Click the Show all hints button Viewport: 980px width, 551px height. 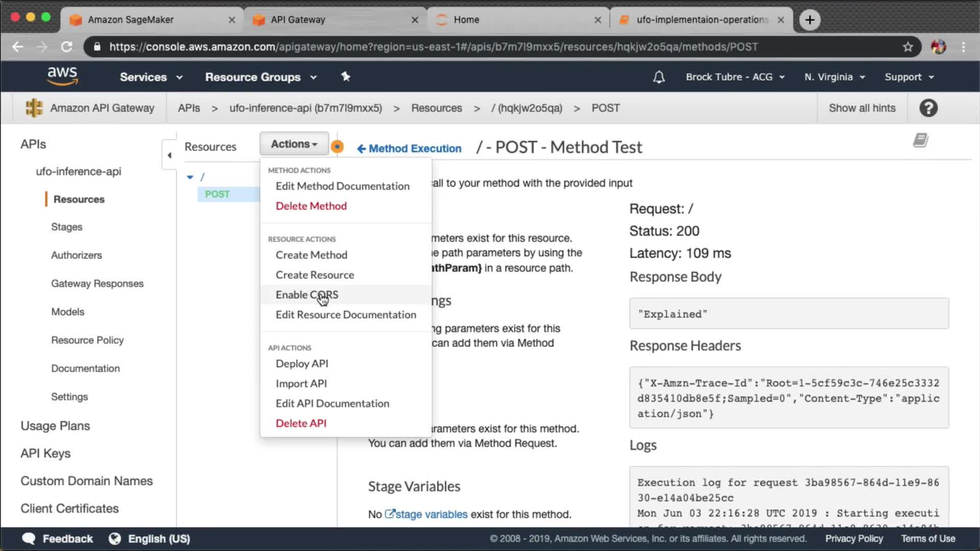(862, 108)
